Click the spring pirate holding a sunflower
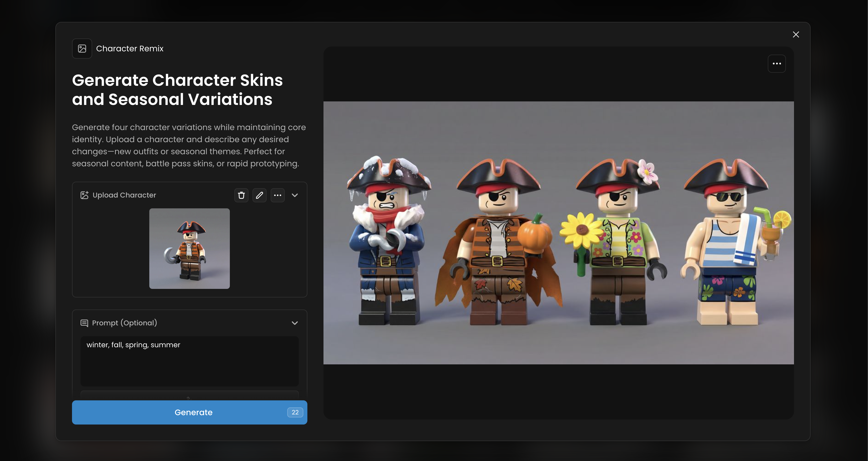 [617, 243]
